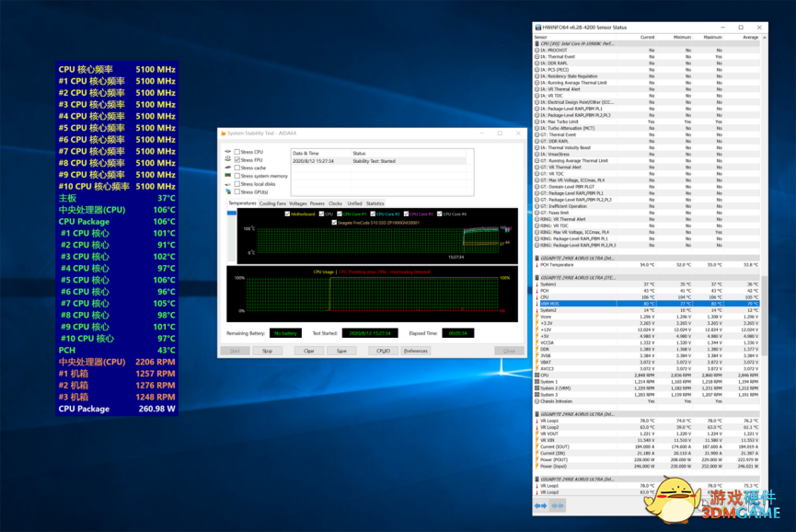Click the bolt icon beside Current (IOUT)
The width and height of the screenshot is (796, 532).
coord(537,446)
